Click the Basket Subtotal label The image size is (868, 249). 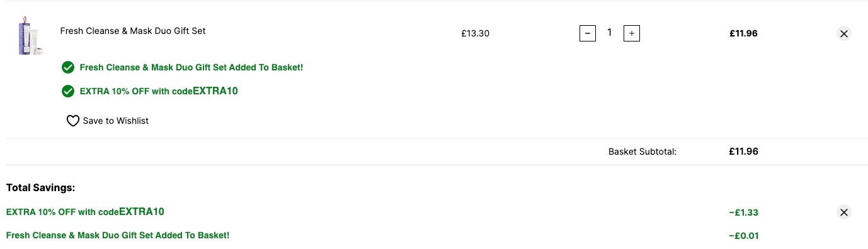coord(642,152)
